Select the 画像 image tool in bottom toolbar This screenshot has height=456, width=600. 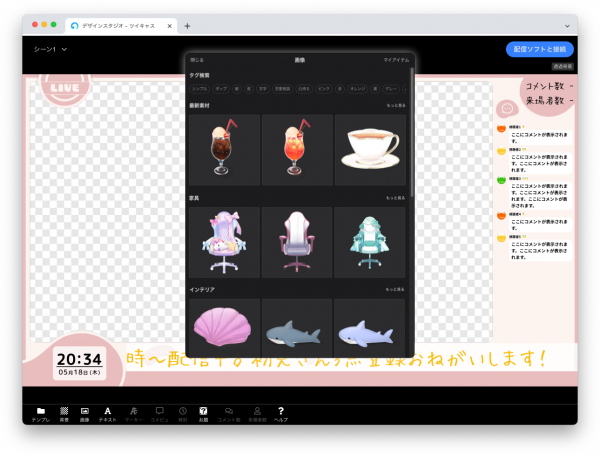[x=85, y=415]
